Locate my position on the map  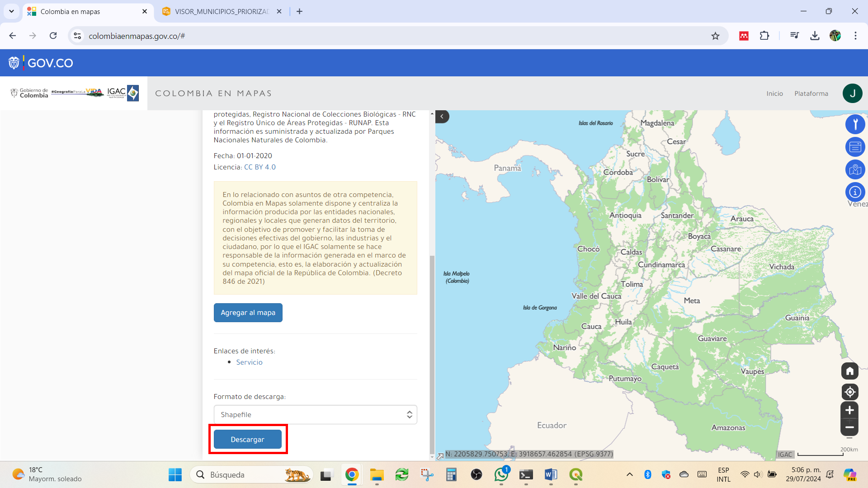coord(849,392)
